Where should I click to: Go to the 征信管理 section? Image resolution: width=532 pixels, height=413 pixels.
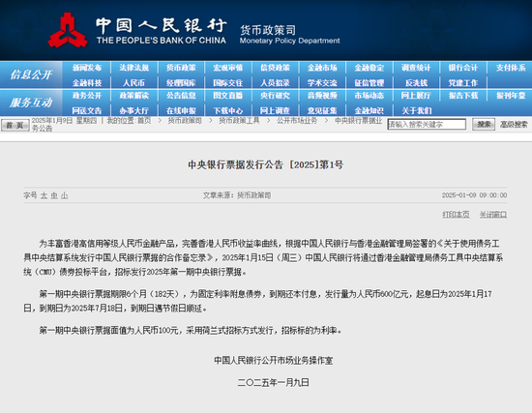[369, 83]
